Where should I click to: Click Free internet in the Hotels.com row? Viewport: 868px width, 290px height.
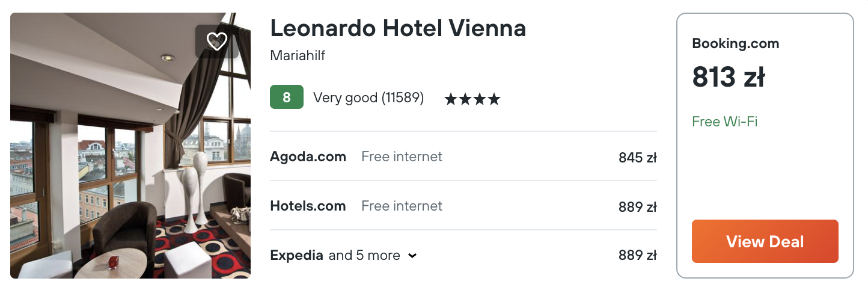[402, 206]
